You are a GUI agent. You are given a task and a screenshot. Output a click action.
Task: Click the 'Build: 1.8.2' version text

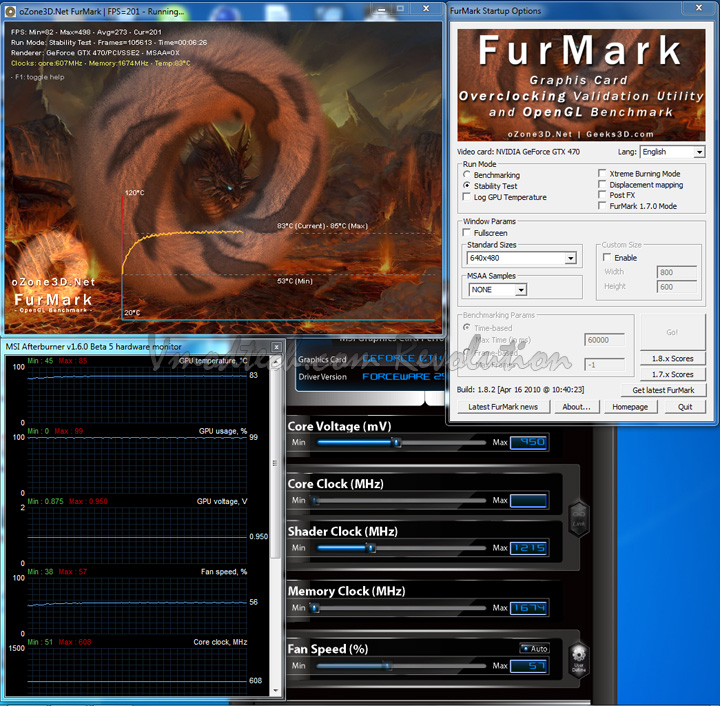[x=520, y=390]
